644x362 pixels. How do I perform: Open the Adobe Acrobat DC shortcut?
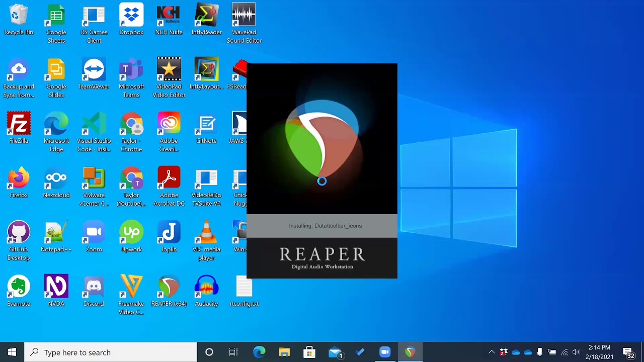pos(169,187)
